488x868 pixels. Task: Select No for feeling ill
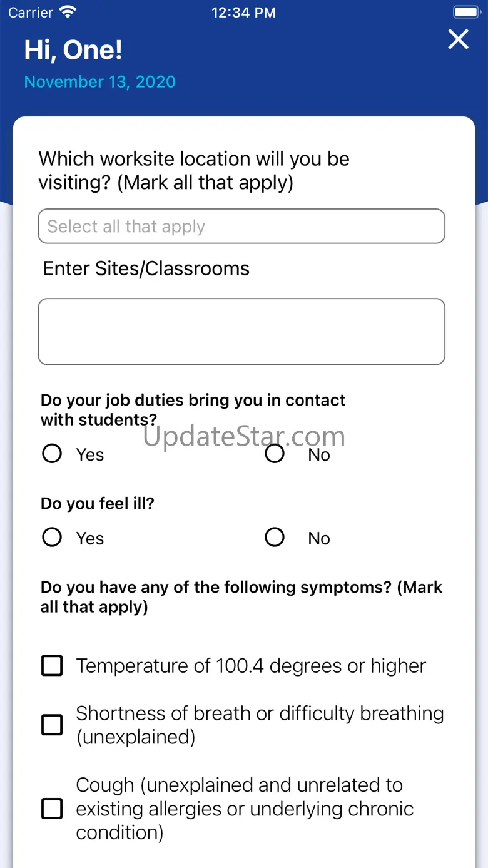[275, 538]
